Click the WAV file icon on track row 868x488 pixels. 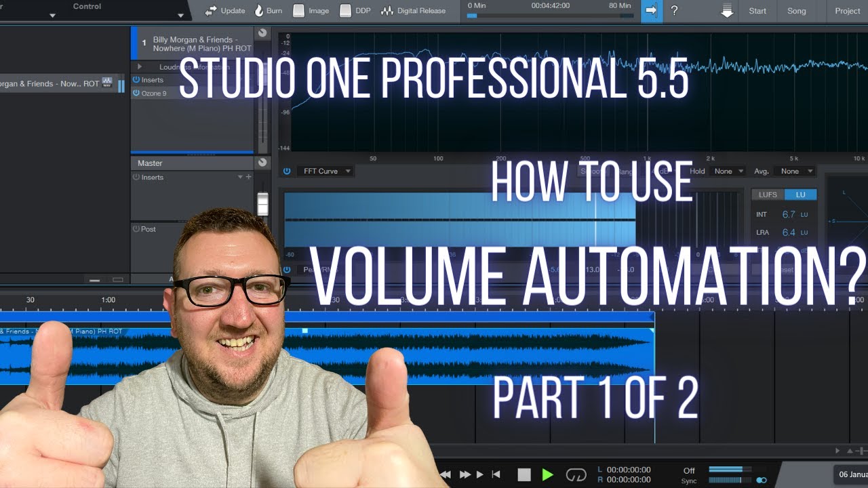click(x=106, y=82)
